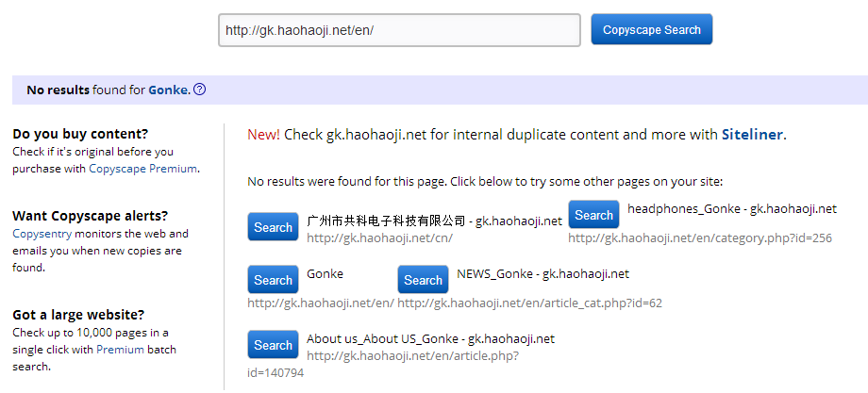Search the Gonke /en/ page
The width and height of the screenshot is (868, 393).
pyautogui.click(x=273, y=280)
